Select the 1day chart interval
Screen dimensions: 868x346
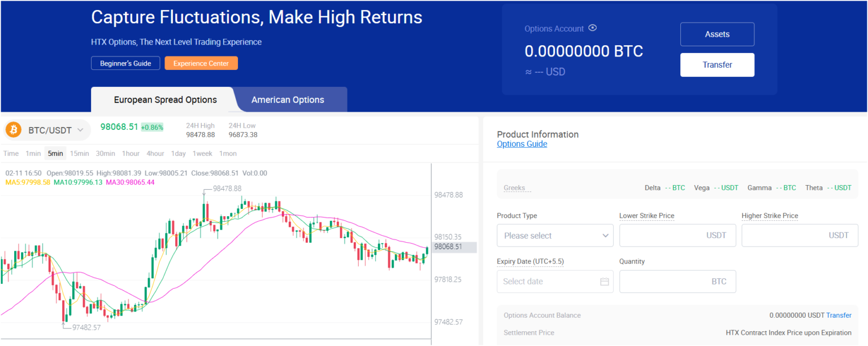[179, 154]
